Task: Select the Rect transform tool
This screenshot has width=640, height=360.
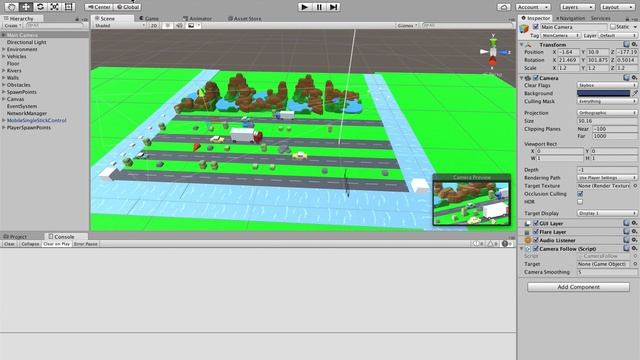Action: coord(69,7)
